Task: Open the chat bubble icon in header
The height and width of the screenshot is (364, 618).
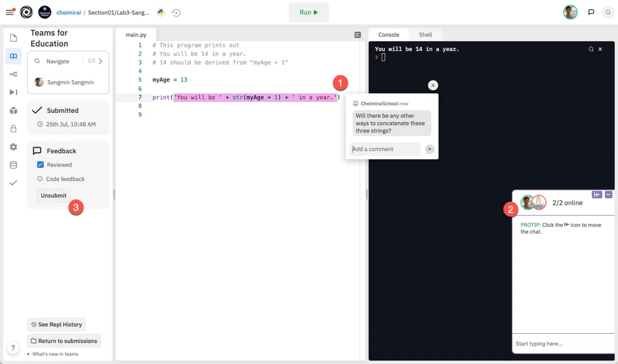Action: (591, 12)
